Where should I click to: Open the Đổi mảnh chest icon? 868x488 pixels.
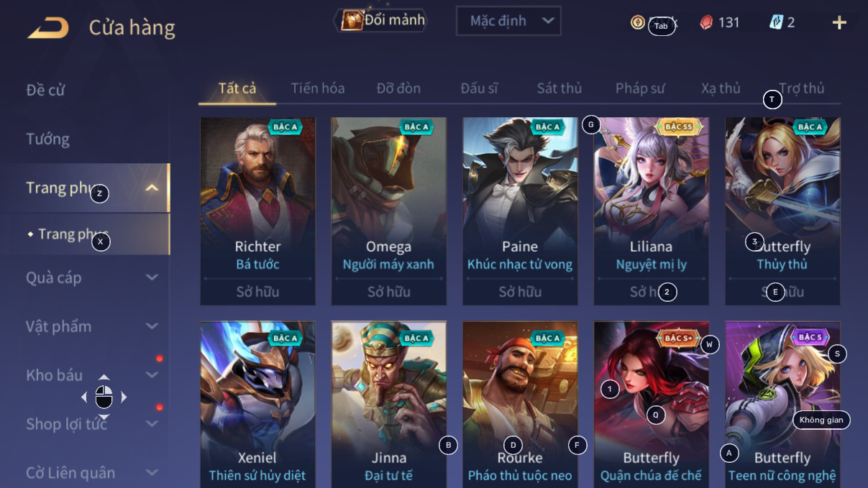(x=352, y=20)
